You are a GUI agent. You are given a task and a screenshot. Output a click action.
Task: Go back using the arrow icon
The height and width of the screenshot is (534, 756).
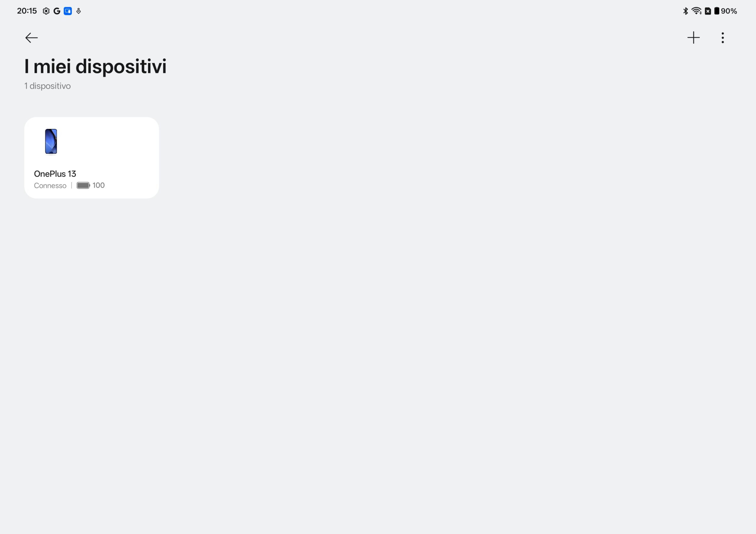click(x=31, y=38)
